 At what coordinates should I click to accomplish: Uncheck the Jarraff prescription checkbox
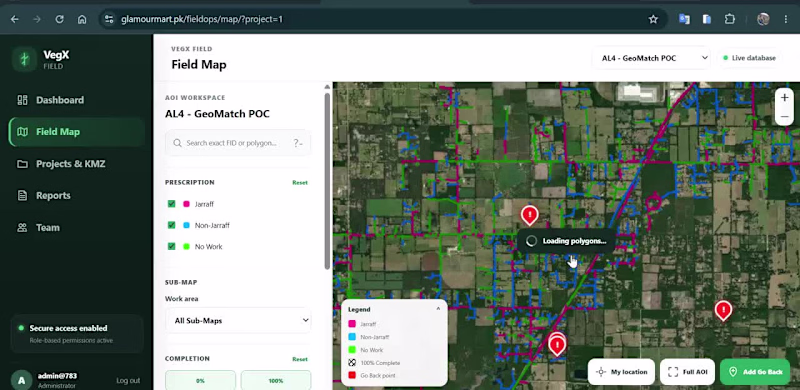point(171,204)
